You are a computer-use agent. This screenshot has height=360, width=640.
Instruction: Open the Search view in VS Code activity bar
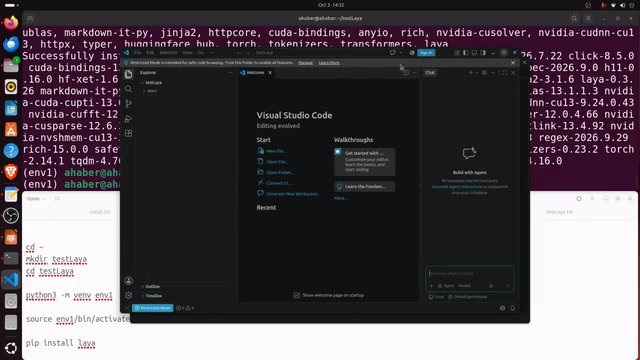click(x=129, y=89)
